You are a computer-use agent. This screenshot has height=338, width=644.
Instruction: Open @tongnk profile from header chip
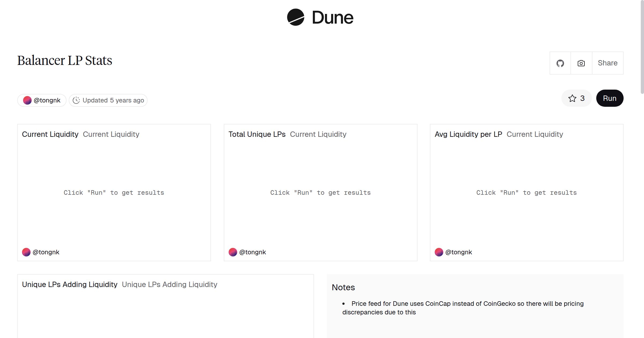click(47, 100)
